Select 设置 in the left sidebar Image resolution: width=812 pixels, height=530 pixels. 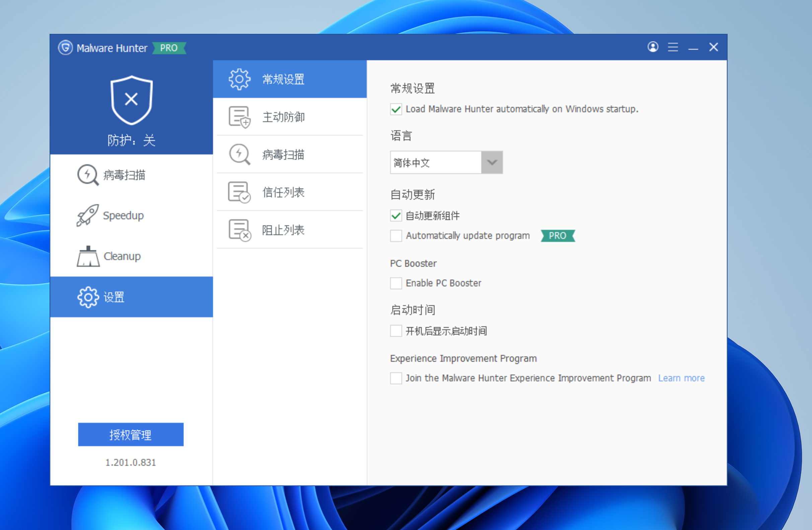point(131,297)
